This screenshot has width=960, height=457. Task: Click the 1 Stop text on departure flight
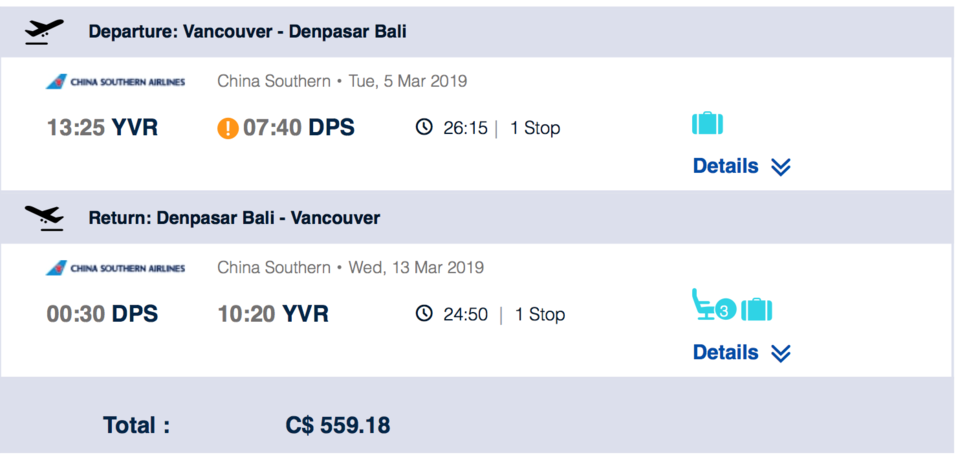[x=535, y=128]
